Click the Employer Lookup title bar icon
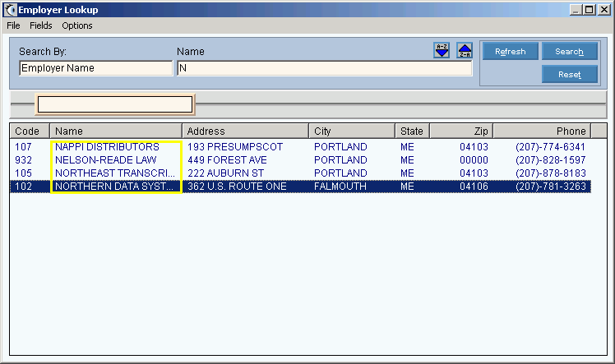The width and height of the screenshot is (615, 364). click(10, 10)
